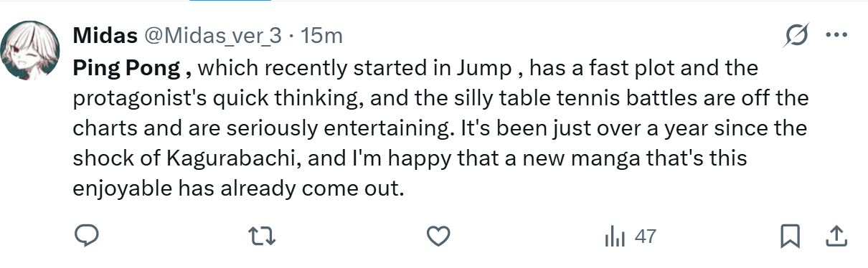Bookmark Midas's post
Viewport: 868px width, 268px height.
(791, 236)
